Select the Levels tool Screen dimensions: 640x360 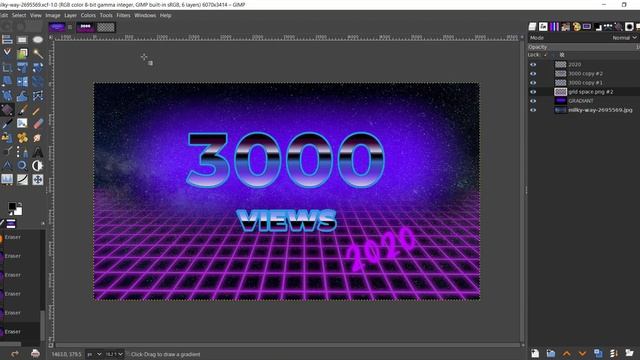(7, 180)
